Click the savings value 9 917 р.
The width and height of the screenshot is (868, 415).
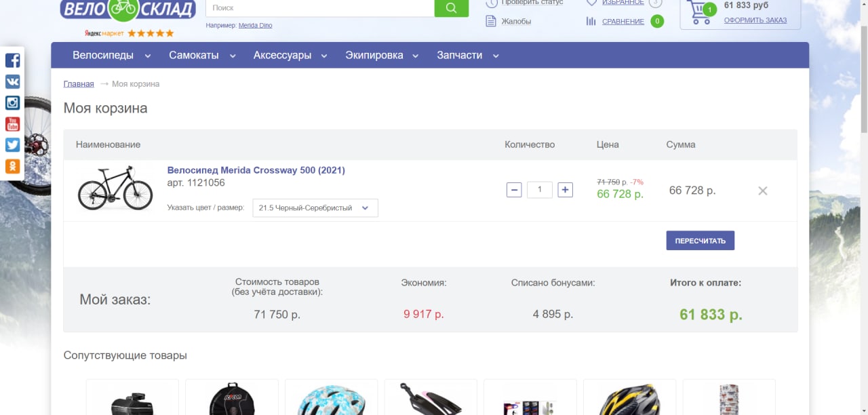tap(424, 315)
